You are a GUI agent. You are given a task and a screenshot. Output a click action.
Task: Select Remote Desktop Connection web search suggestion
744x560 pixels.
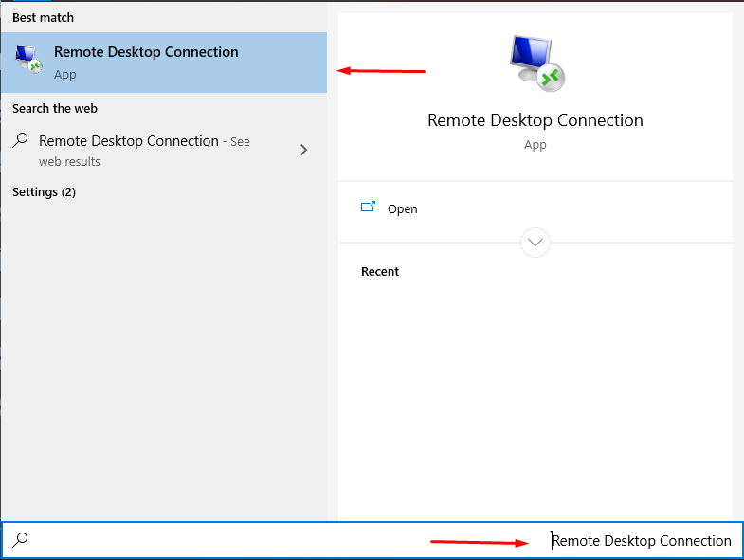click(164, 150)
